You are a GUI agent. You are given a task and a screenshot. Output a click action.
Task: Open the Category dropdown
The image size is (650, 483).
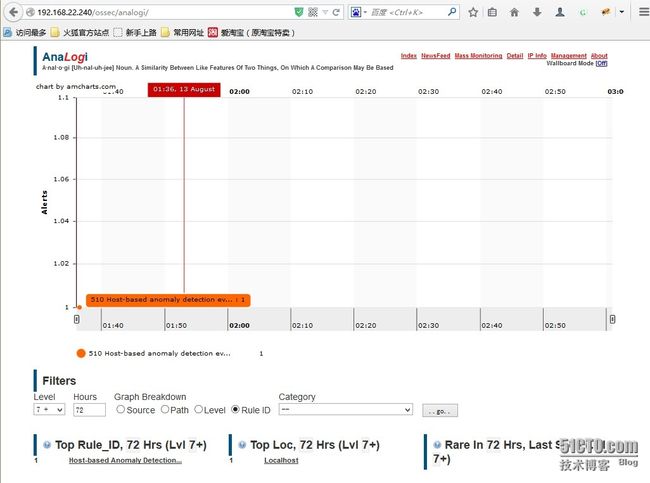point(346,410)
